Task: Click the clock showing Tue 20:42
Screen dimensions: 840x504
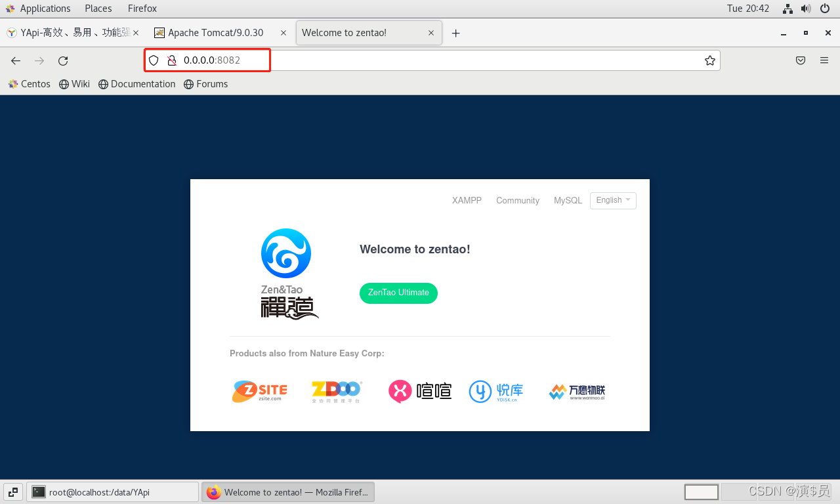Action: pyautogui.click(x=748, y=9)
